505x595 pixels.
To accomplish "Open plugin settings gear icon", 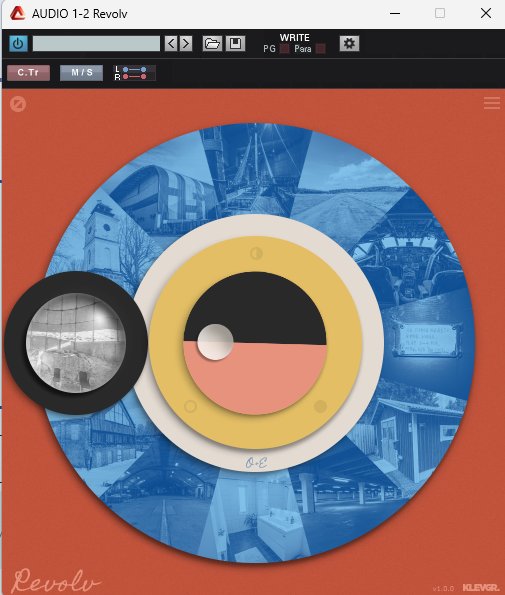I will click(349, 44).
